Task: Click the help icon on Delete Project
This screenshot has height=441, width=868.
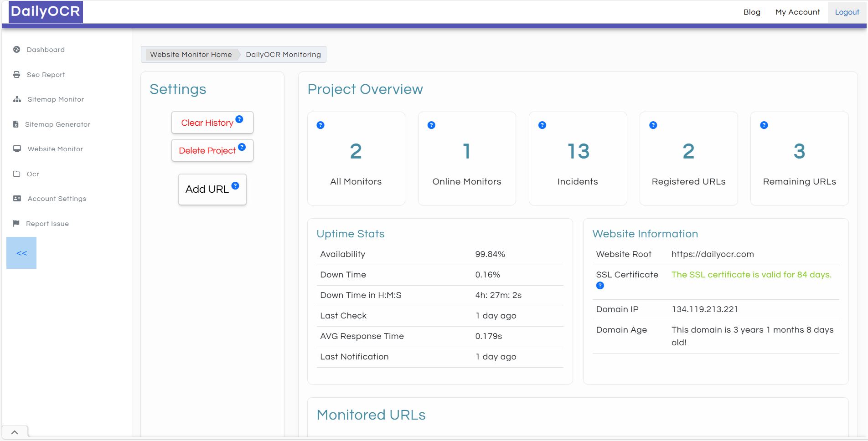Action: coord(242,147)
